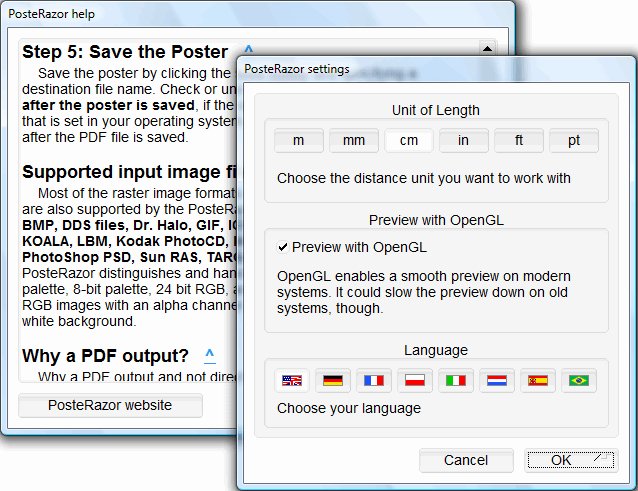Click the Step 5: Save the Poster heading
The image size is (638, 491).
tap(125, 52)
